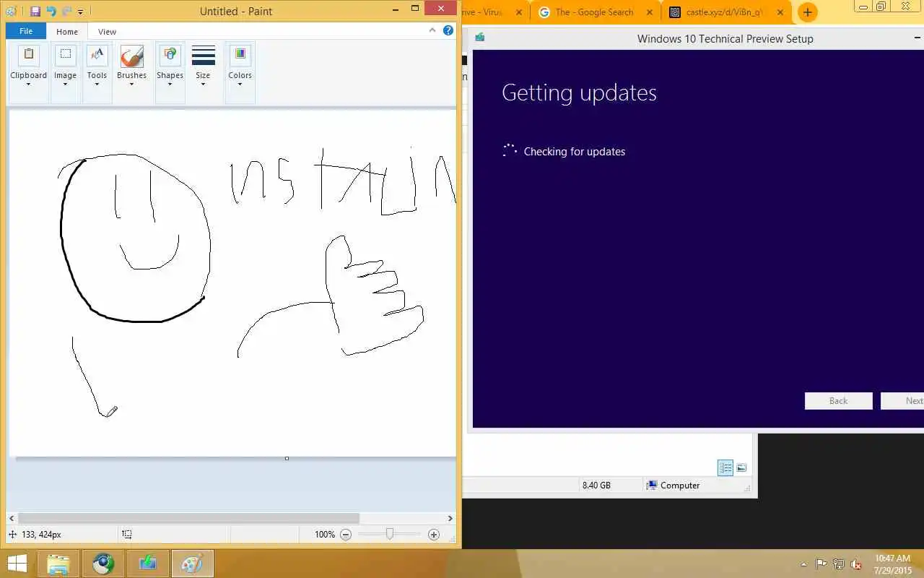Switch to the View ribbon tab
Viewport: 924px width, 578px height.
coord(107,32)
